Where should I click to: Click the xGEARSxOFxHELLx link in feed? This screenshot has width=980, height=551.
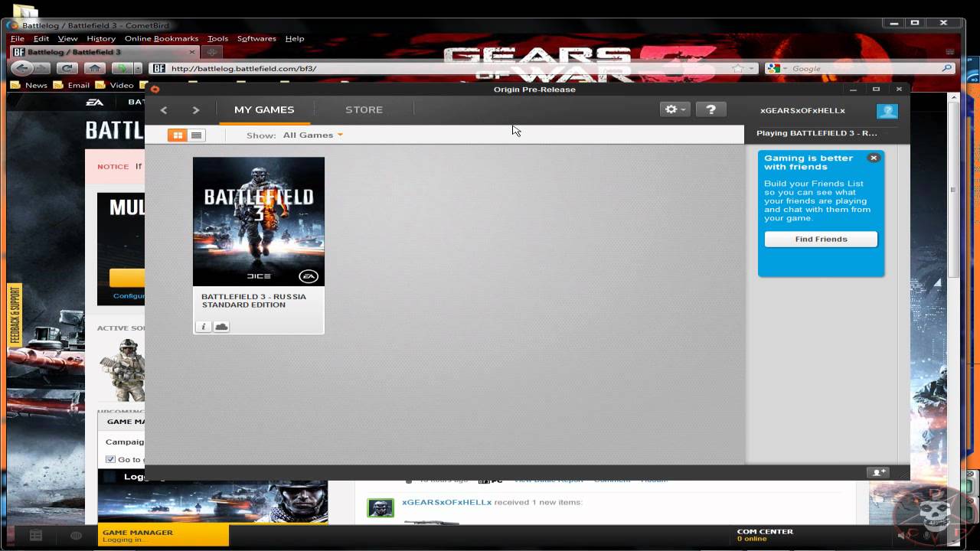(446, 502)
